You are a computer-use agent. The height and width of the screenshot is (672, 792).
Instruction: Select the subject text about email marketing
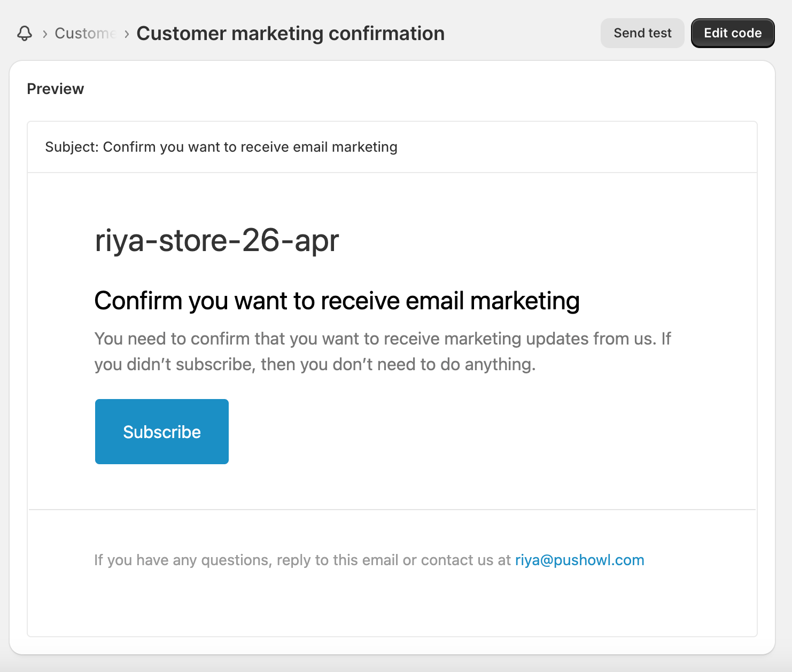(x=250, y=147)
